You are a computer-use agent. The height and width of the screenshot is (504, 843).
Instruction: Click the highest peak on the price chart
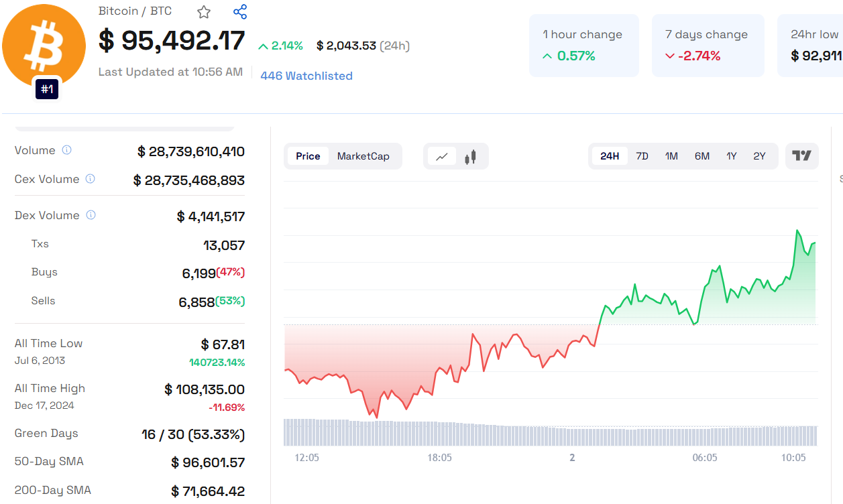point(797,231)
